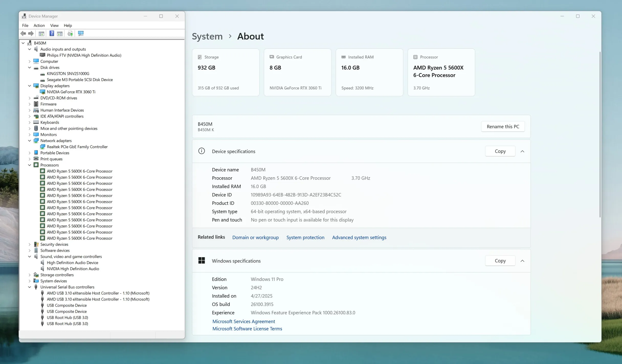Collapse the Disk drives node
The image size is (622, 364).
click(x=29, y=67)
